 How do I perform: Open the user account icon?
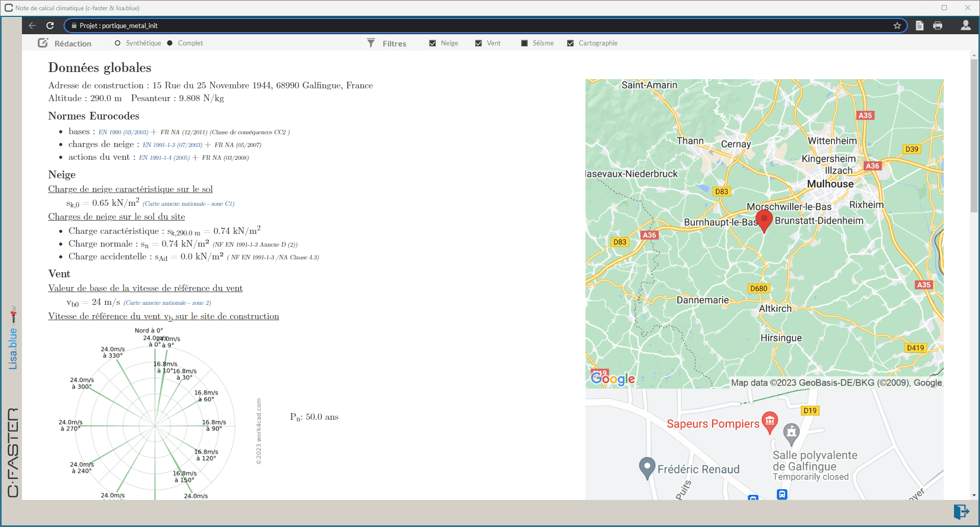click(x=966, y=25)
